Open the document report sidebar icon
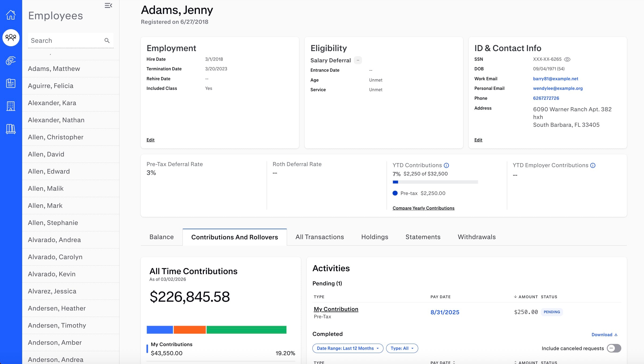Screen dimensions: 644x364 tap(11, 83)
